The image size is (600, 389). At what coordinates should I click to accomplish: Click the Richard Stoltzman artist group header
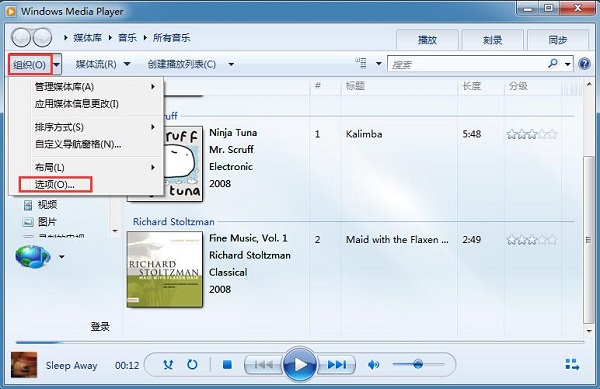click(173, 221)
